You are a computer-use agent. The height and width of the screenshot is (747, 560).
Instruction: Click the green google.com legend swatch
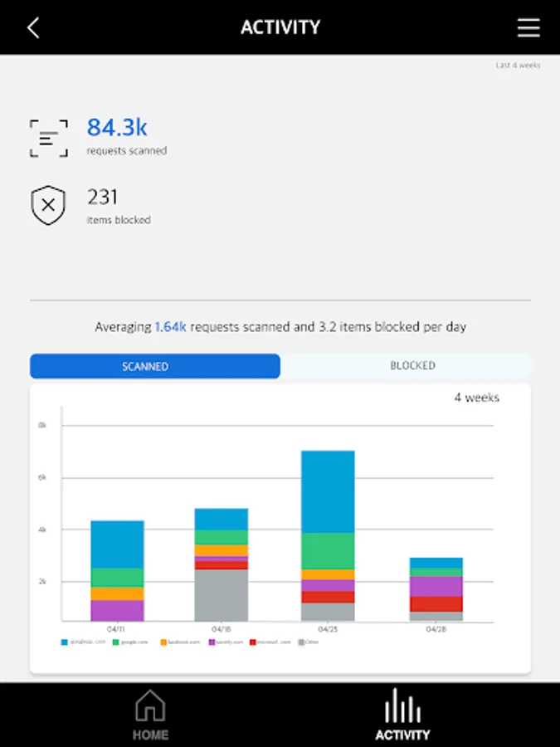(x=115, y=642)
